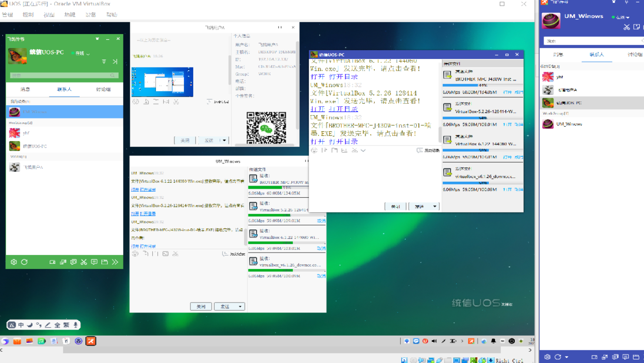Select UM_Winows contact in green window list
The width and height of the screenshot is (644, 363).
click(64, 112)
